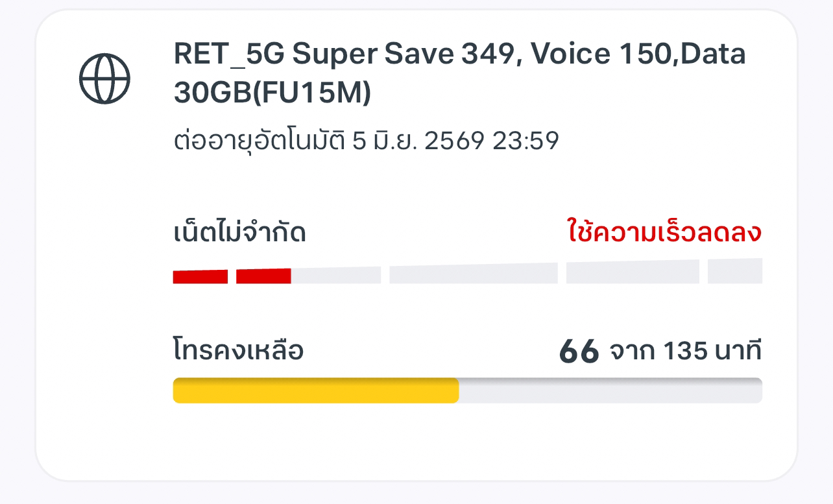
Task: Select the เน็ตไม่จำกัด label
Action: pos(239,232)
